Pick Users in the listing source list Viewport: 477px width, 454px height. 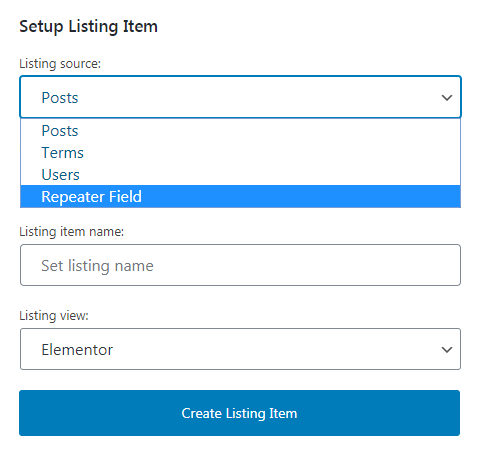[x=240, y=175]
